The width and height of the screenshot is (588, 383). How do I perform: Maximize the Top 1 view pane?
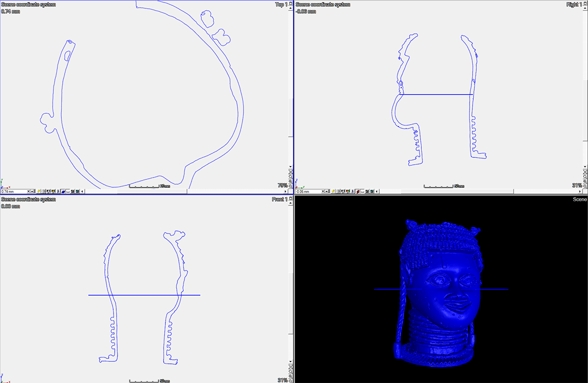tap(291, 4)
